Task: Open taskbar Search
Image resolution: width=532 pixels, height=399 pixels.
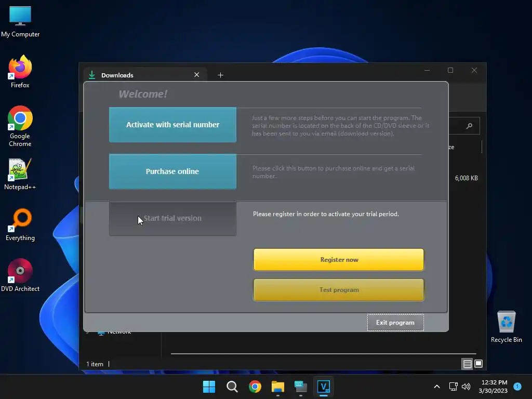Action: pyautogui.click(x=232, y=387)
